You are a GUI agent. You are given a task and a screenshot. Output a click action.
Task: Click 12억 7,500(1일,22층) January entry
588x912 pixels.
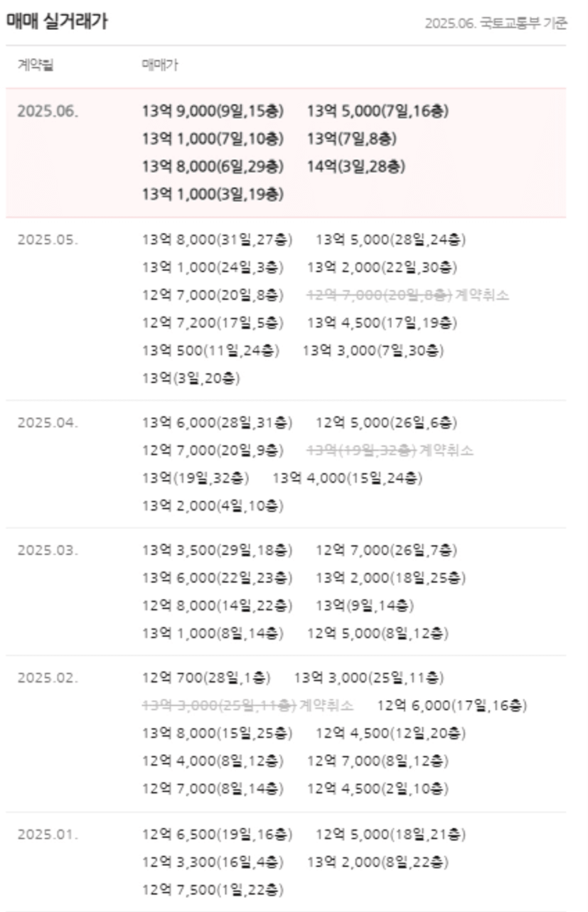click(213, 890)
